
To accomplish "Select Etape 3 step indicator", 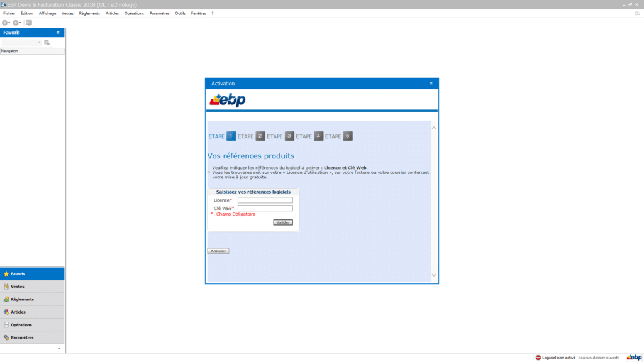I will point(289,136).
